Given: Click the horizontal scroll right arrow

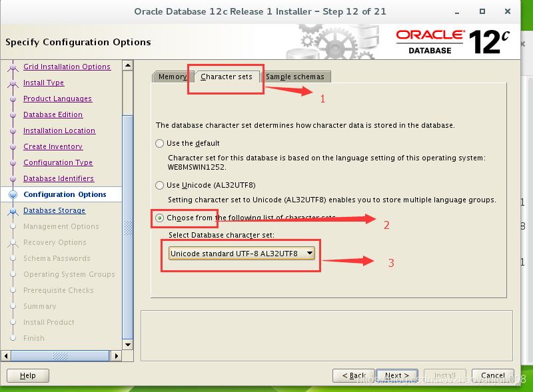Looking at the screenshot, I should [116, 356].
